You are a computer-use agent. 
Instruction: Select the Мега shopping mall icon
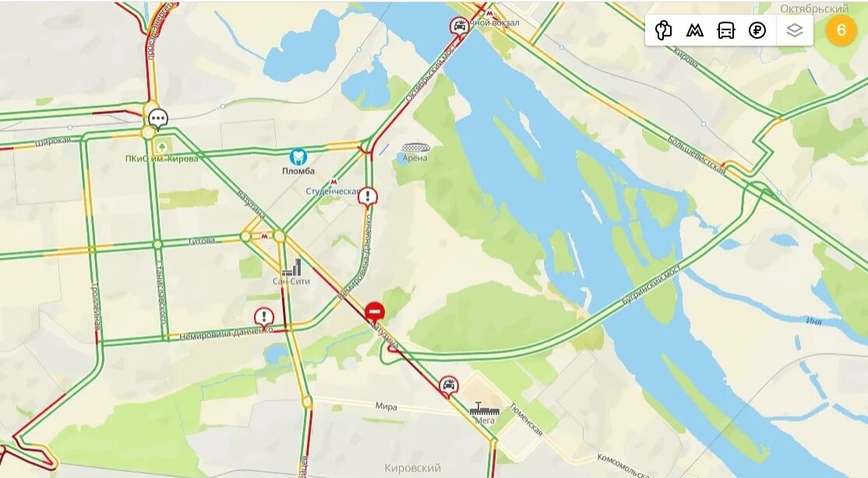(x=485, y=409)
